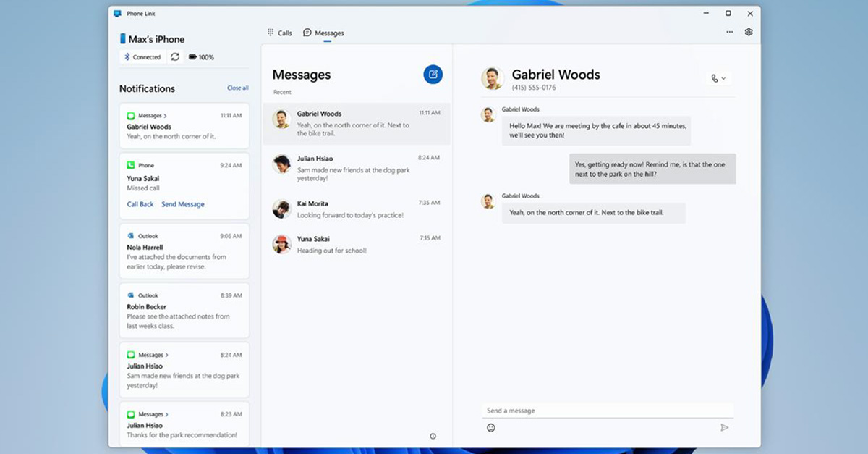Open Gabriel Woods conversation in the Recent list
The height and width of the screenshot is (454, 868).
(356, 123)
